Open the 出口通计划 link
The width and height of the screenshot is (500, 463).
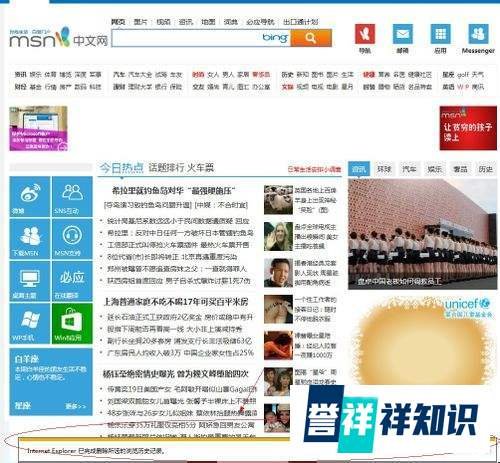tap(301, 22)
